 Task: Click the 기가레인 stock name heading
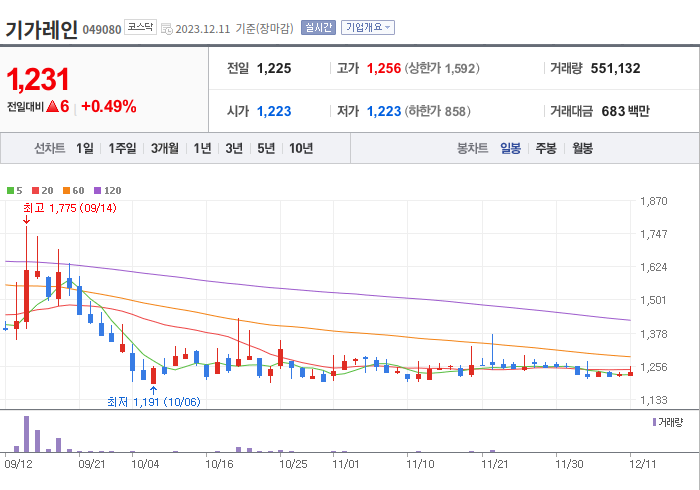point(42,30)
